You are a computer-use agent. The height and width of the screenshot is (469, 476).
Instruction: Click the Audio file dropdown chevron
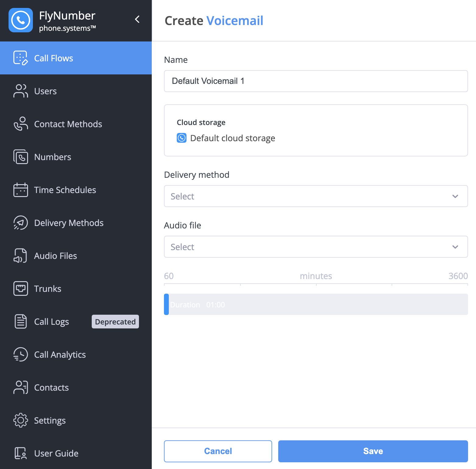coord(455,247)
